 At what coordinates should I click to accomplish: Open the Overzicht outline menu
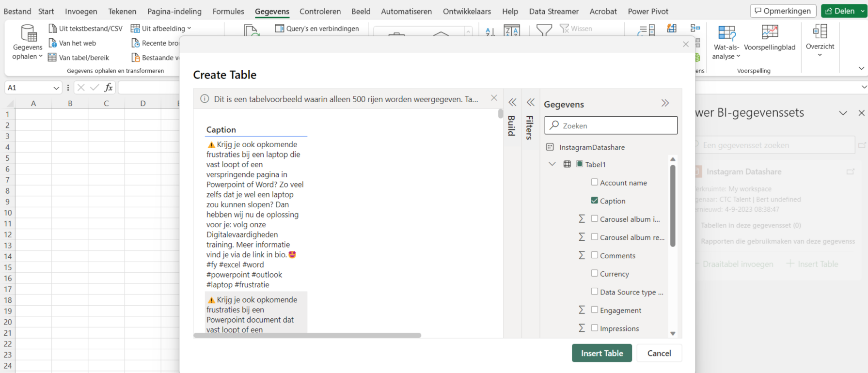pyautogui.click(x=820, y=41)
